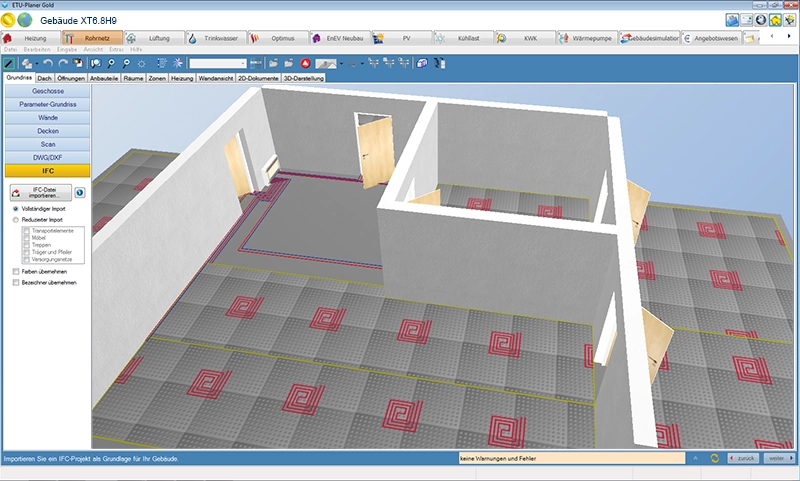
Task: Expand the warnings panel with up chevron
Action: [696, 458]
